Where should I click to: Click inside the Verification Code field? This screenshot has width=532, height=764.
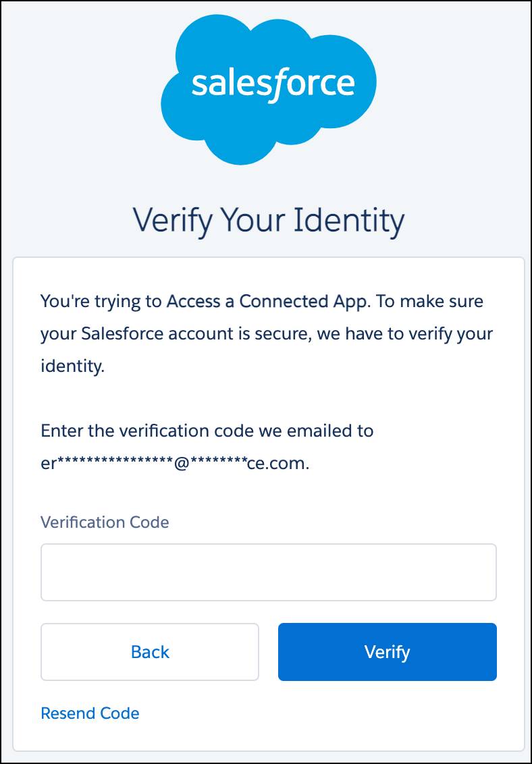pos(268,572)
